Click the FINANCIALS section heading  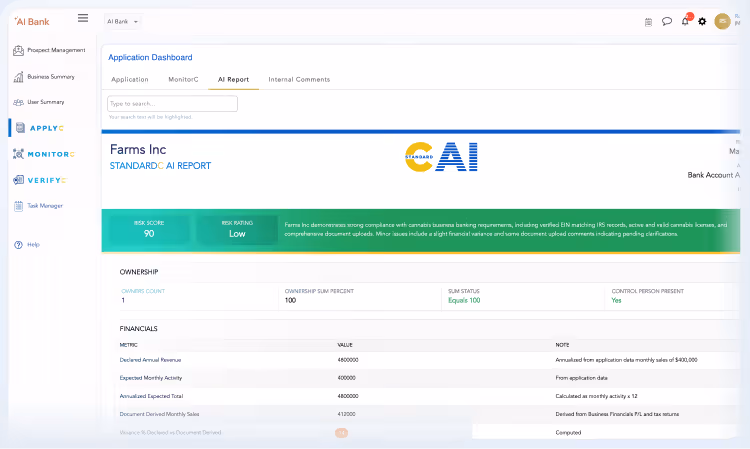click(138, 329)
